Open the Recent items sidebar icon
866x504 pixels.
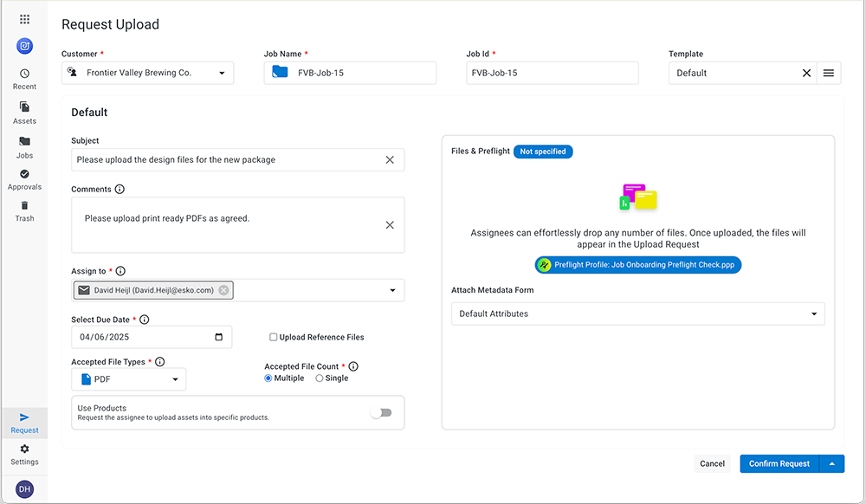24,79
